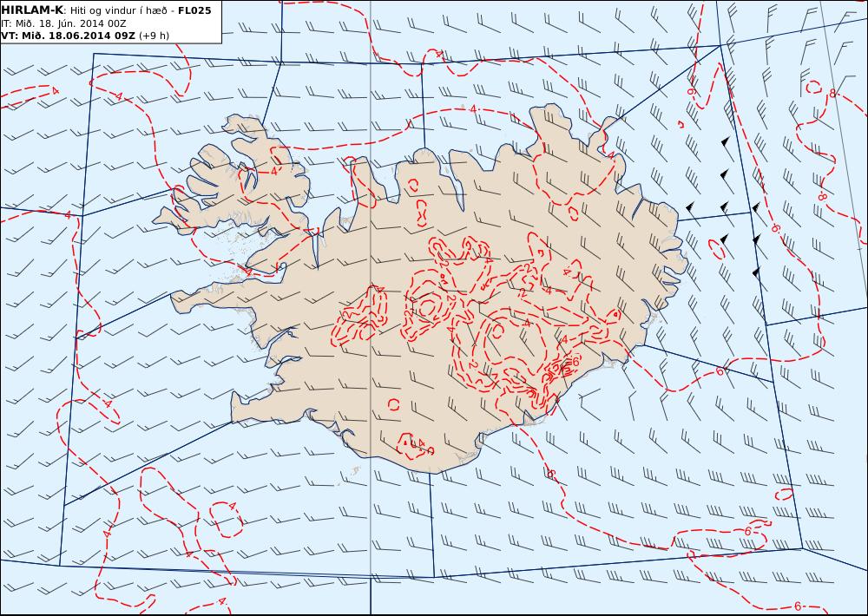Click the FL025 flight level label
Screen dimensions: 868x616
point(194,10)
